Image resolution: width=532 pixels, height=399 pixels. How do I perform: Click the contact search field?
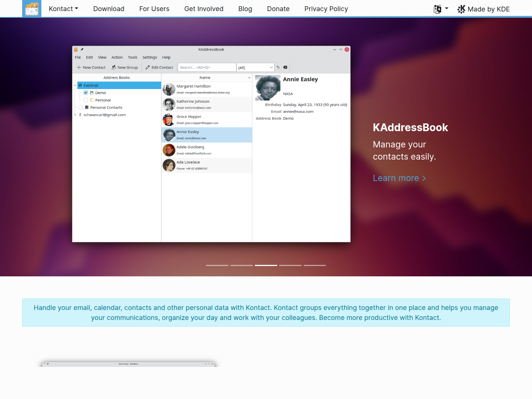[x=207, y=67]
